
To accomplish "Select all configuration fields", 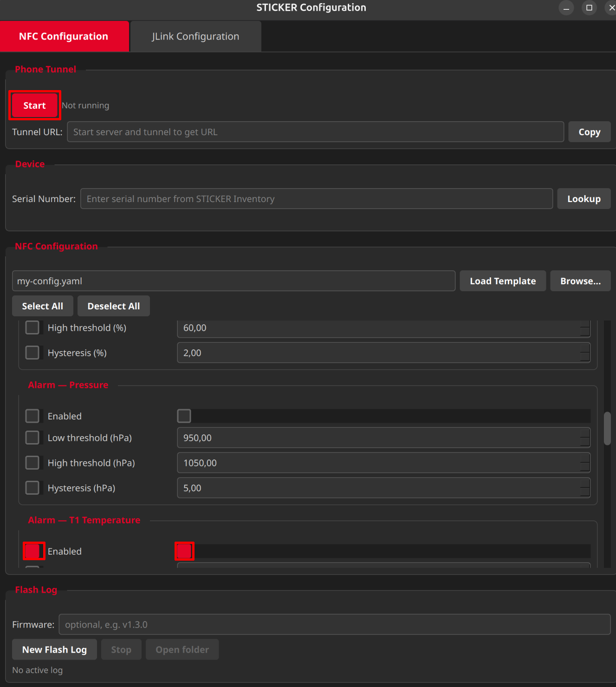I will pyautogui.click(x=43, y=306).
